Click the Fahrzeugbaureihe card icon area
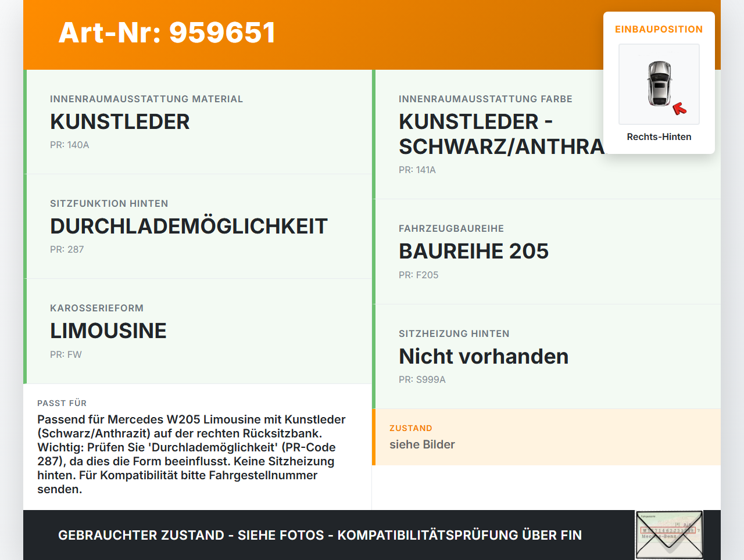Screen dimensions: 744x560 point(546,251)
